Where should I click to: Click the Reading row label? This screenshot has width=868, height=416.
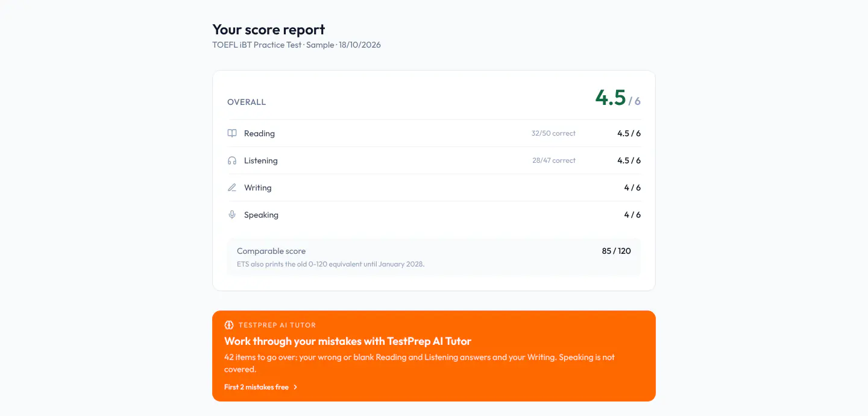(259, 133)
